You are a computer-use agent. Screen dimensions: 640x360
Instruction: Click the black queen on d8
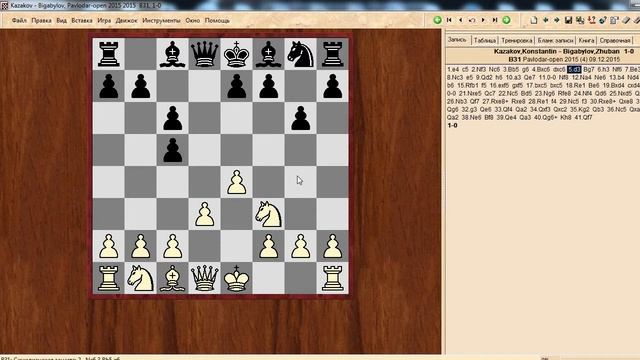[x=204, y=54]
